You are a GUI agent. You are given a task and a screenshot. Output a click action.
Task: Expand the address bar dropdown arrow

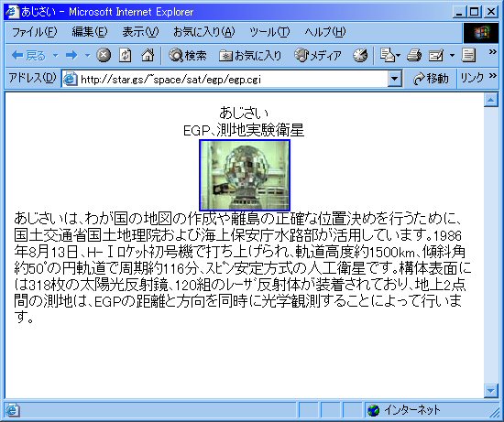click(395, 79)
